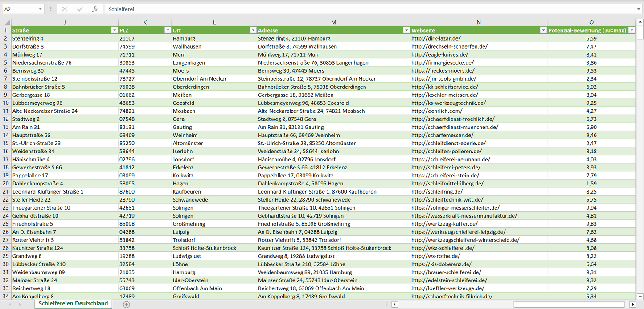This screenshot has height=309, width=644.
Task: Click into the formula bar text field
Action: [x=357, y=9]
